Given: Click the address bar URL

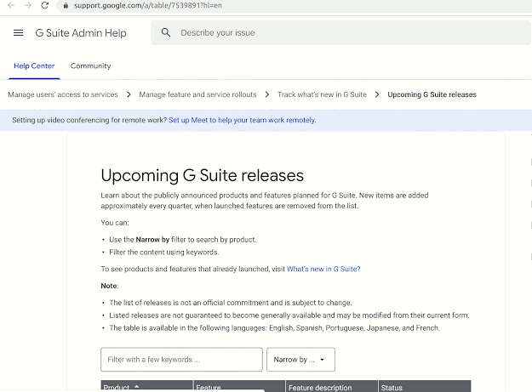Looking at the screenshot, I should click(148, 5).
